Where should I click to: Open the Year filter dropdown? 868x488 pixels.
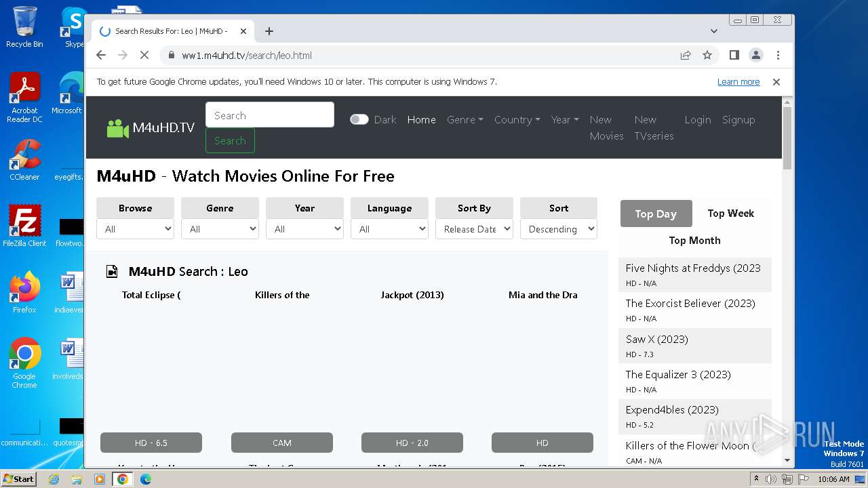click(305, 229)
